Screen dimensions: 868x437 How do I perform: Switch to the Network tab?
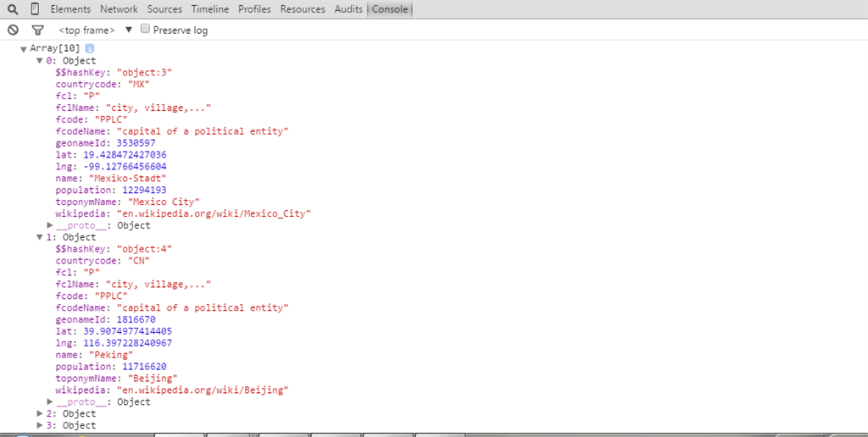119,9
